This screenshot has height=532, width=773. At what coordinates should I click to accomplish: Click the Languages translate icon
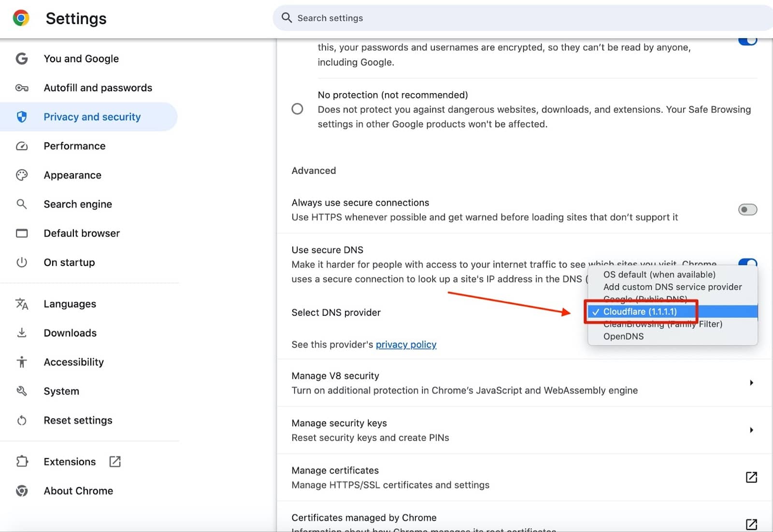point(22,304)
